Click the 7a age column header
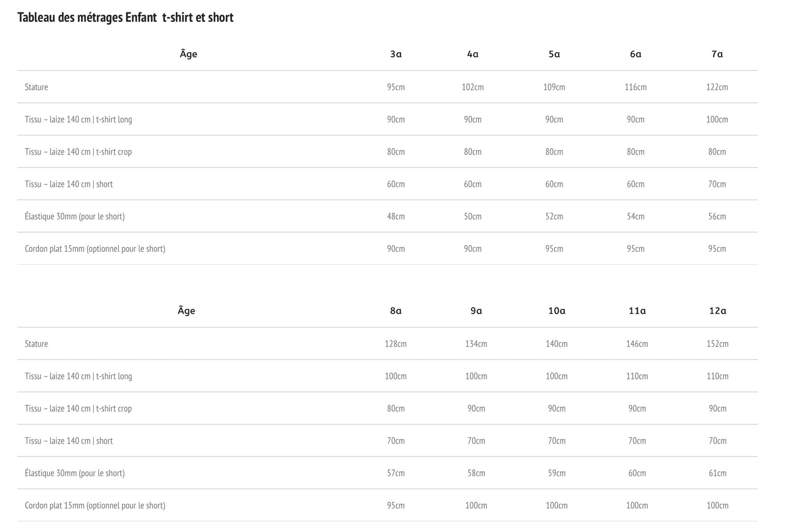Image resolution: width=812 pixels, height=524 pixels. point(717,54)
